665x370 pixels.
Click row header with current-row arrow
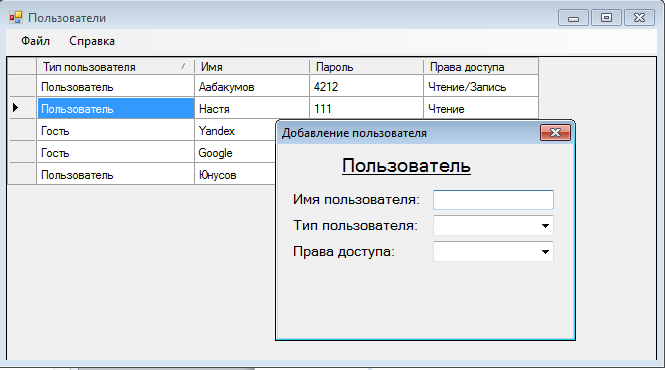pyautogui.click(x=22, y=109)
